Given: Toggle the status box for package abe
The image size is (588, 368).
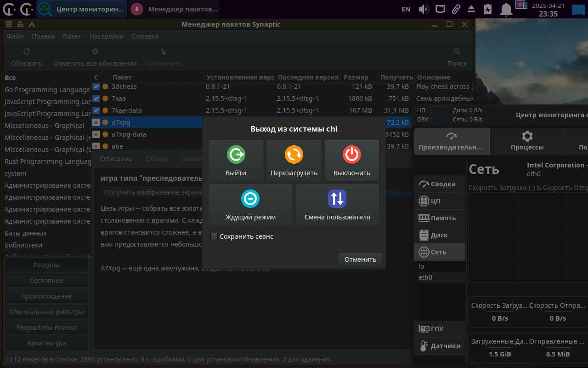Looking at the screenshot, I should click(96, 146).
